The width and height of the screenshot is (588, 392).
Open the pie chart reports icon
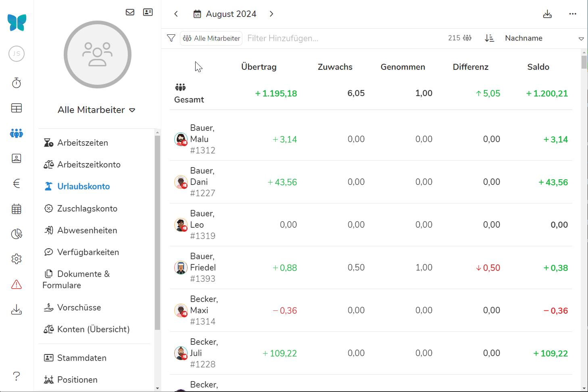[x=17, y=234]
